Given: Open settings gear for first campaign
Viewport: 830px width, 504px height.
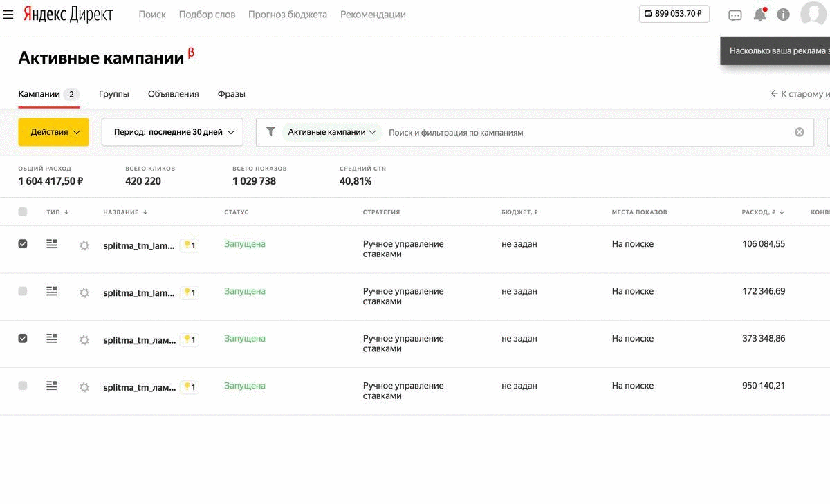Looking at the screenshot, I should 84,245.
